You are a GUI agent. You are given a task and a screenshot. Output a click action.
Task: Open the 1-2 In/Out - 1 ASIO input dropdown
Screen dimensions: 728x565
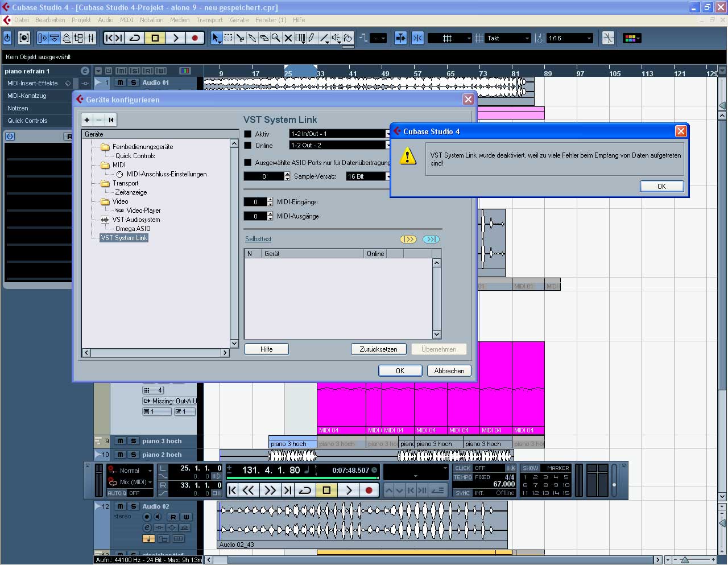(340, 134)
